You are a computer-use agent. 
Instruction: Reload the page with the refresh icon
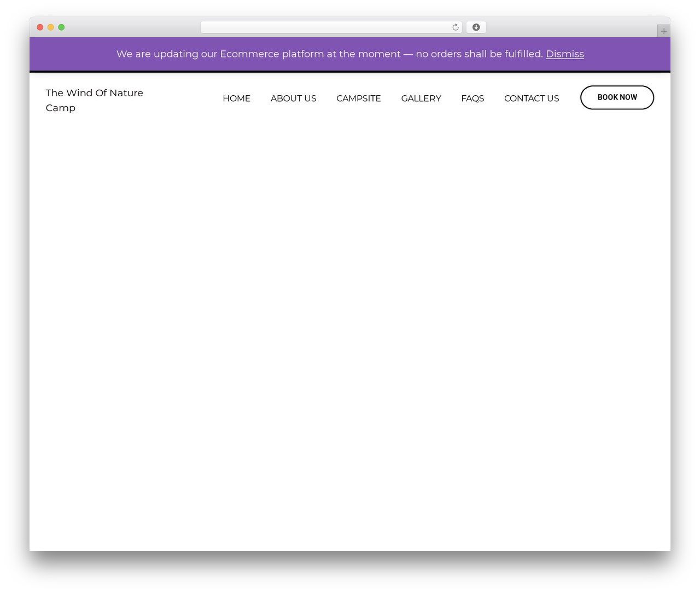point(455,27)
